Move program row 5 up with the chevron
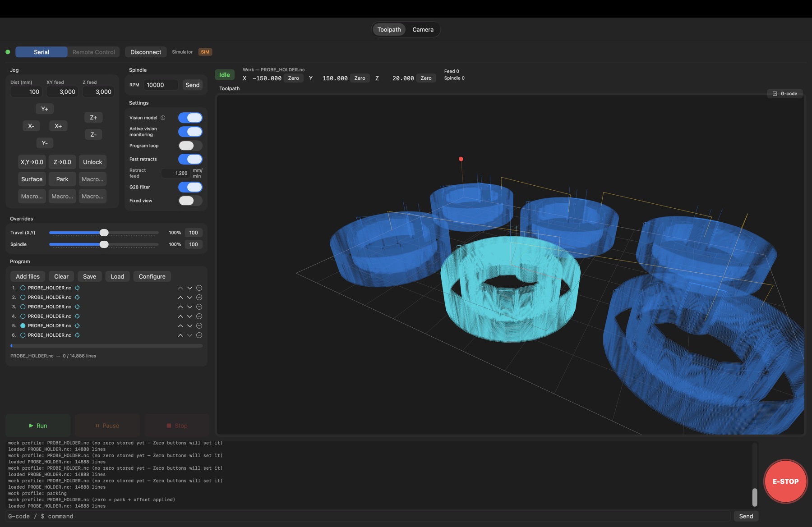 point(180,325)
